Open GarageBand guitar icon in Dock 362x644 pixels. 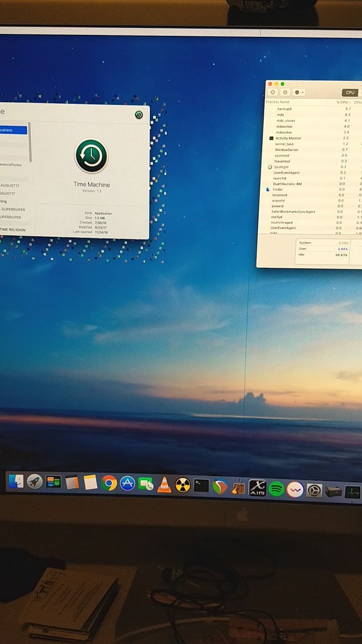tap(238, 487)
